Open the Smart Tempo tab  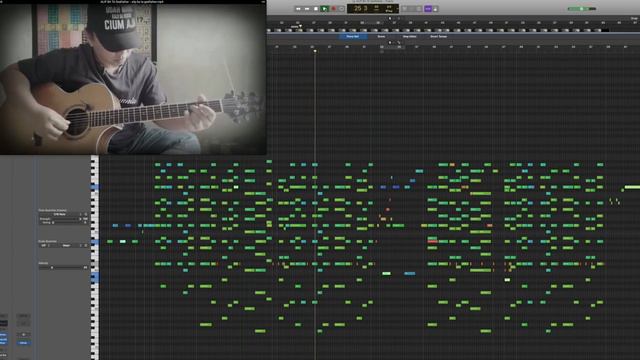click(x=439, y=36)
